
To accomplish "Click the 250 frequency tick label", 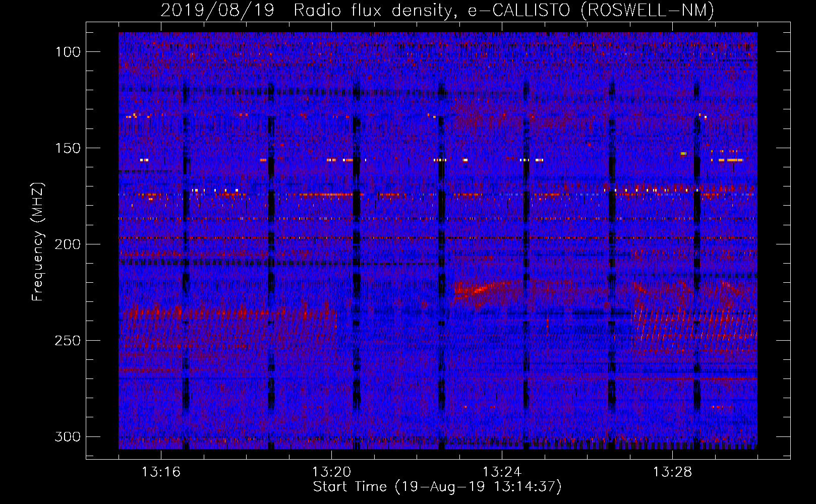I will 68,341.
